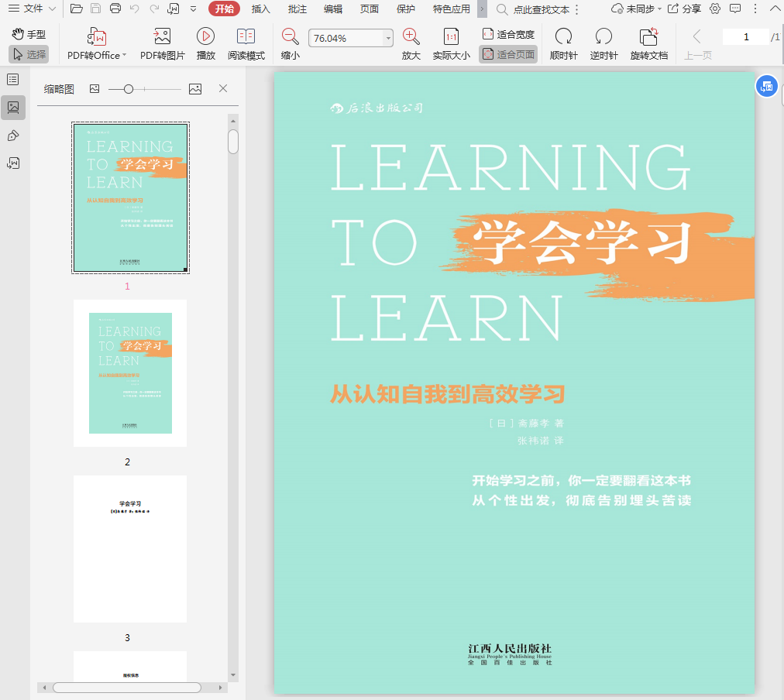Click the thumbnail size slider handle
This screenshot has height=700, width=784.
(129, 89)
